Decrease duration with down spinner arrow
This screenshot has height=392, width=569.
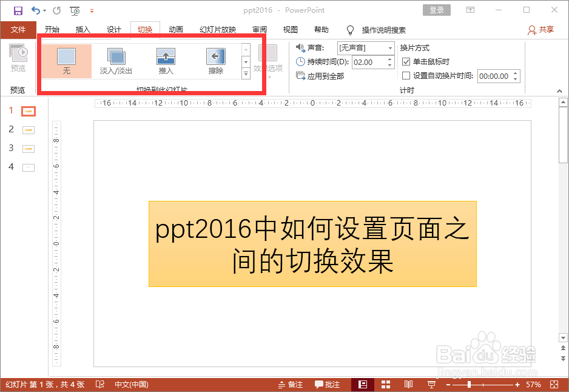389,66
